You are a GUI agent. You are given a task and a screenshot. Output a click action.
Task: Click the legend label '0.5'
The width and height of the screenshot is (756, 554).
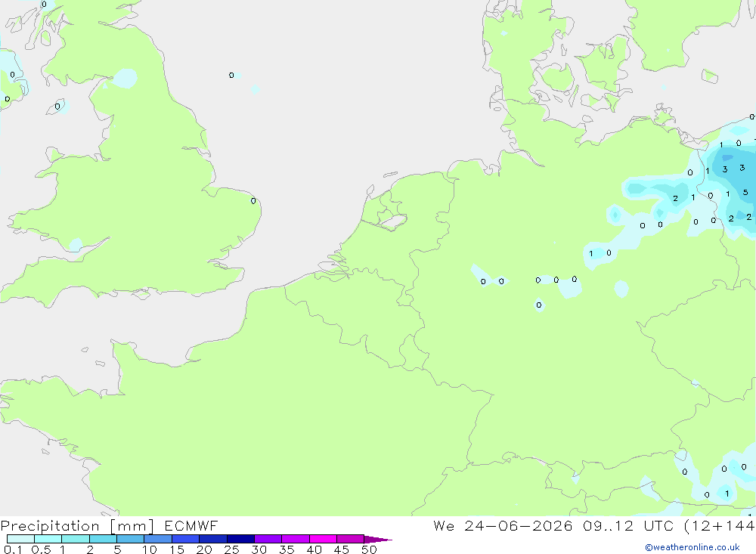click(41, 549)
